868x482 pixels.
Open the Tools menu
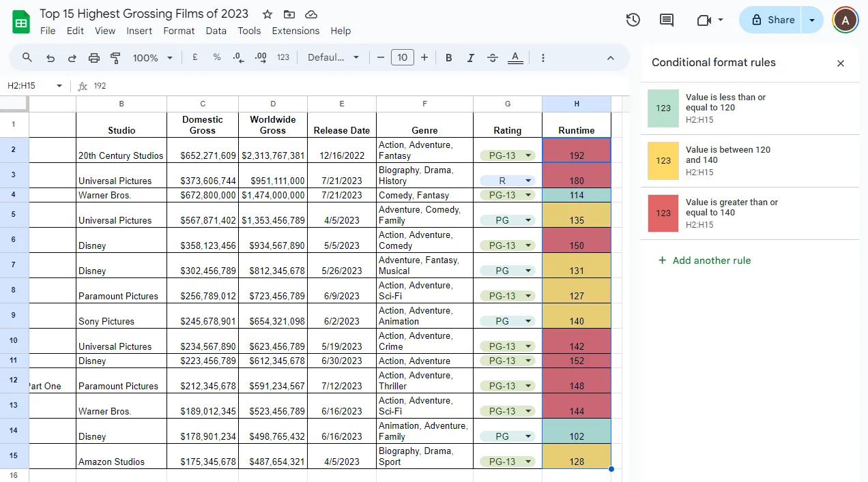(x=249, y=31)
